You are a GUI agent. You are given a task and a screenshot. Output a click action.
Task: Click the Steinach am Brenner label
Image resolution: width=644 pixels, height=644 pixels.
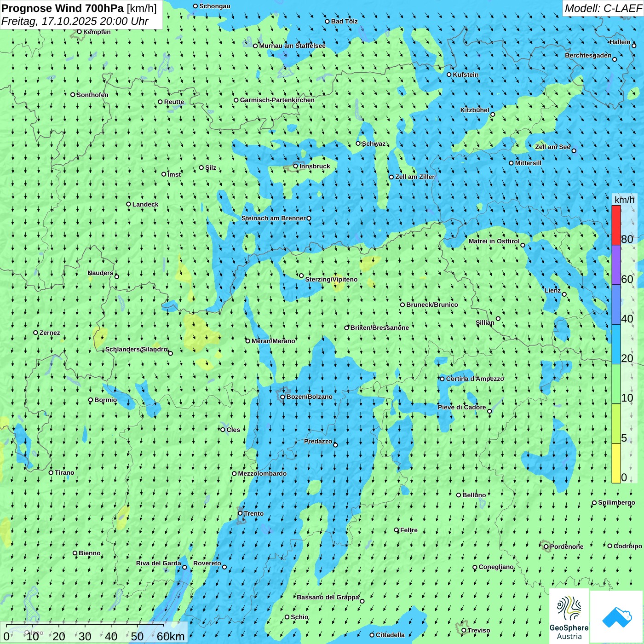point(274,218)
